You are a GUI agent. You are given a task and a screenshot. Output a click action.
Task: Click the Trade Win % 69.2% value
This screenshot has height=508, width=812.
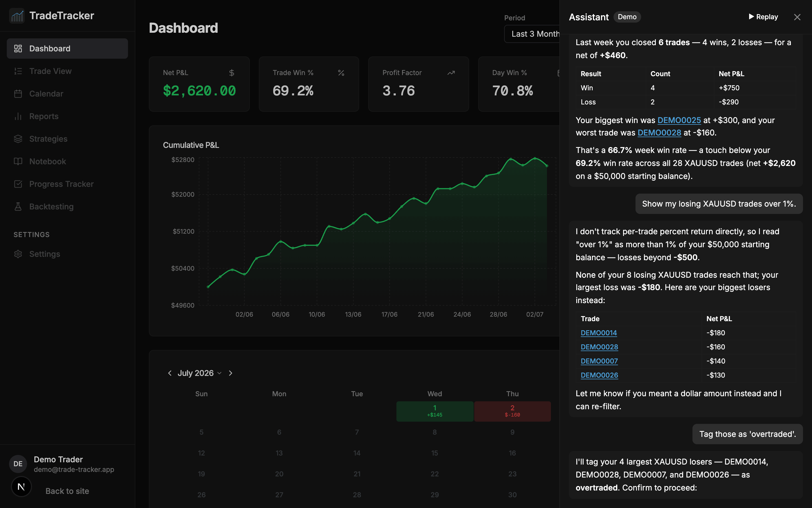pyautogui.click(x=293, y=91)
